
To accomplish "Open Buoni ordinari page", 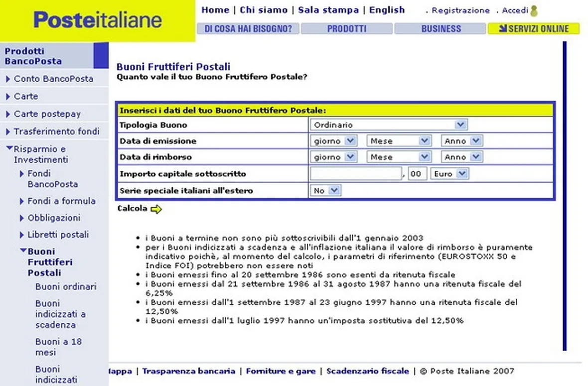I will 66,287.
